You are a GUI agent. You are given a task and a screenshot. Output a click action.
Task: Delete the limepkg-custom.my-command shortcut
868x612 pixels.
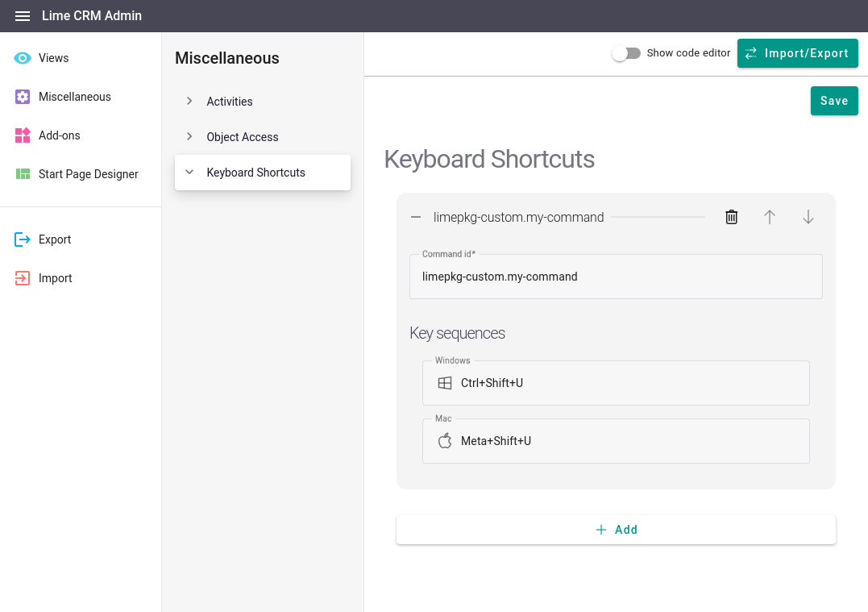pyautogui.click(x=731, y=217)
